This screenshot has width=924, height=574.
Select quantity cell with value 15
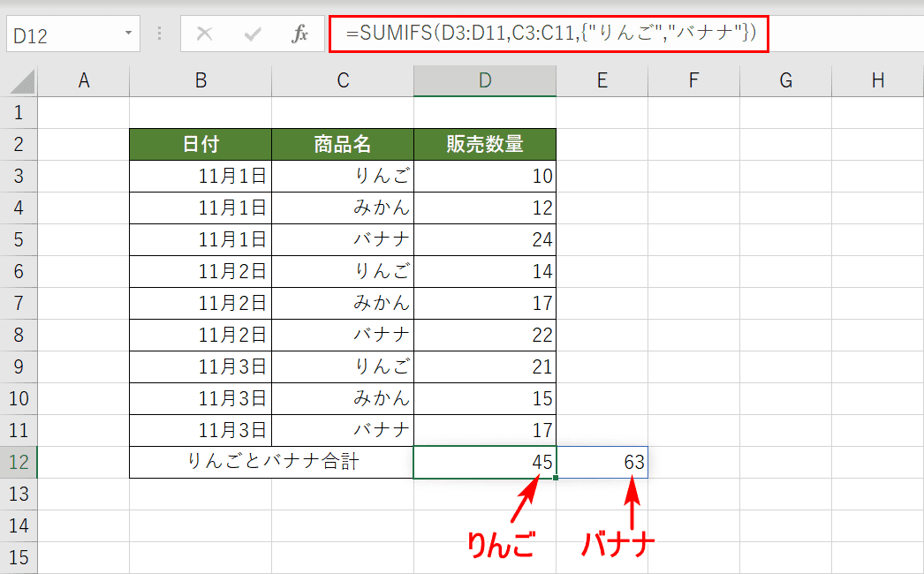[485, 399]
